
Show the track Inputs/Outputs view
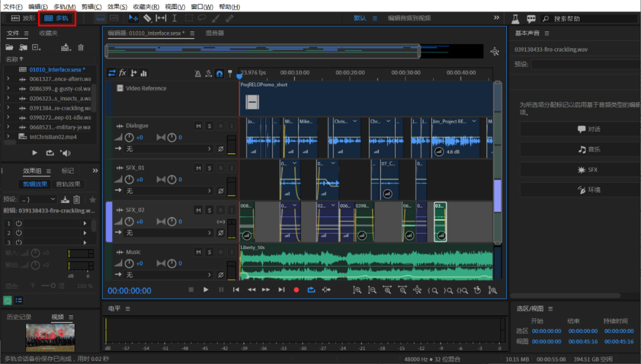coord(112,73)
